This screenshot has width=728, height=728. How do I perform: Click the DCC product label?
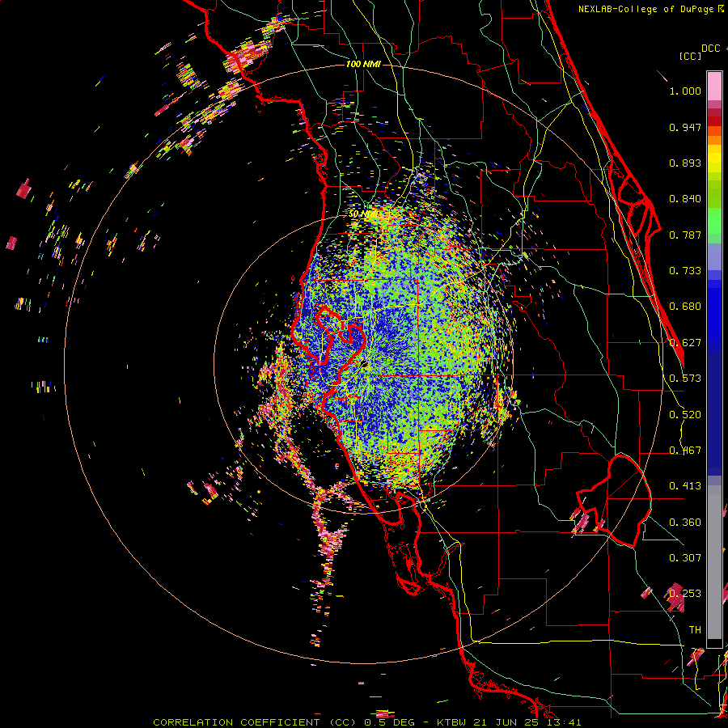(710, 49)
